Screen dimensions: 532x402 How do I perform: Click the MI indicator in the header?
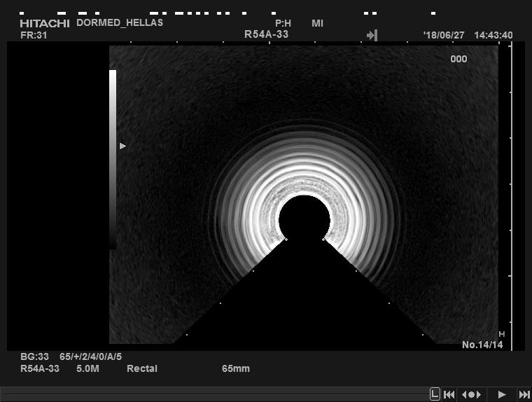coord(318,23)
